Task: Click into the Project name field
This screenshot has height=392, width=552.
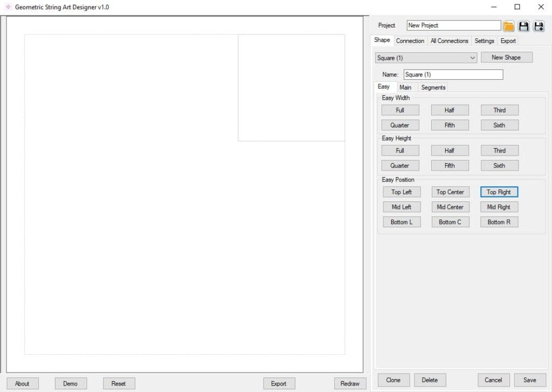Action: pos(453,25)
